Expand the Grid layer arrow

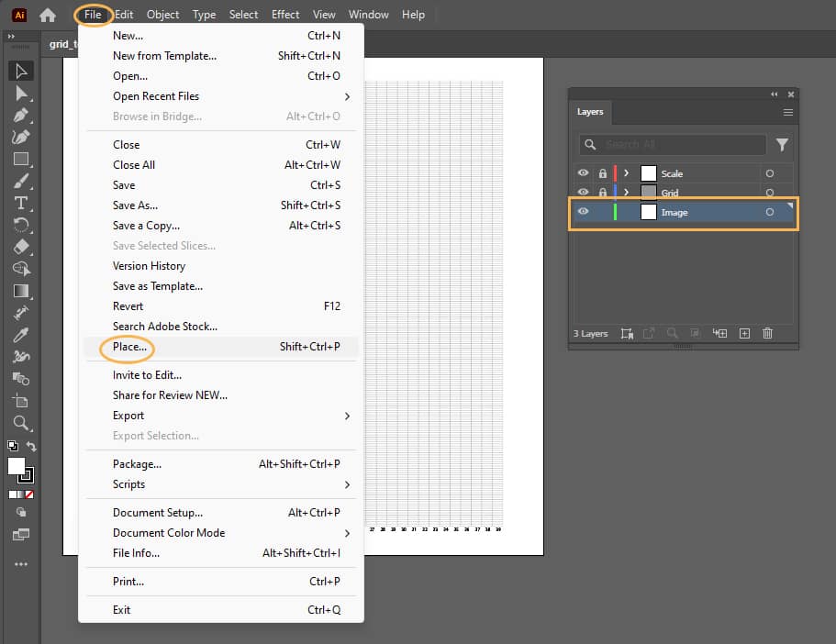click(627, 193)
